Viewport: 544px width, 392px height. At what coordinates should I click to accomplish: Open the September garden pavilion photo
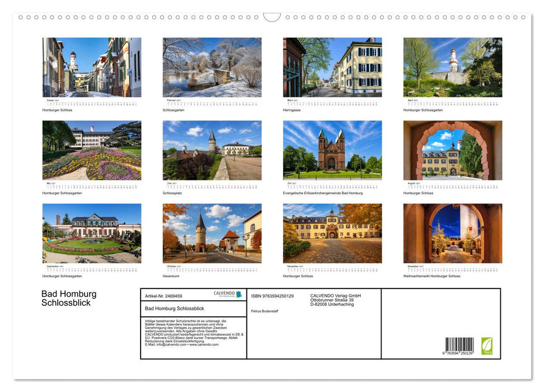tap(92, 234)
